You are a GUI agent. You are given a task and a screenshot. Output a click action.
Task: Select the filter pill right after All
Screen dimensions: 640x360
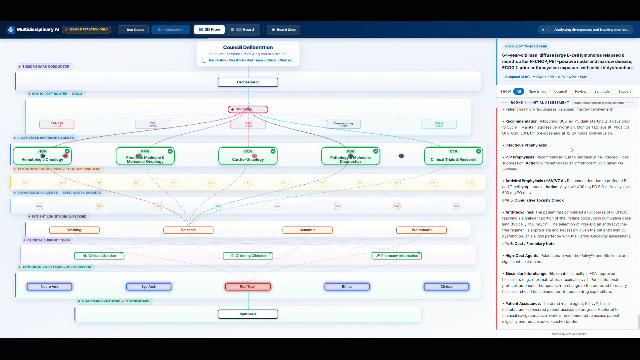(x=537, y=92)
